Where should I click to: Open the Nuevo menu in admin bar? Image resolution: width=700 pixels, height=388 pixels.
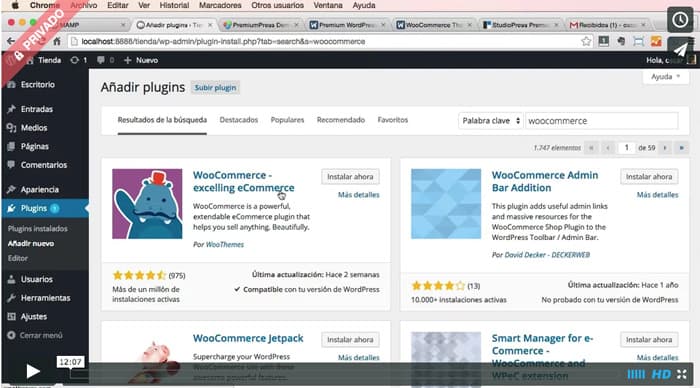[141, 60]
